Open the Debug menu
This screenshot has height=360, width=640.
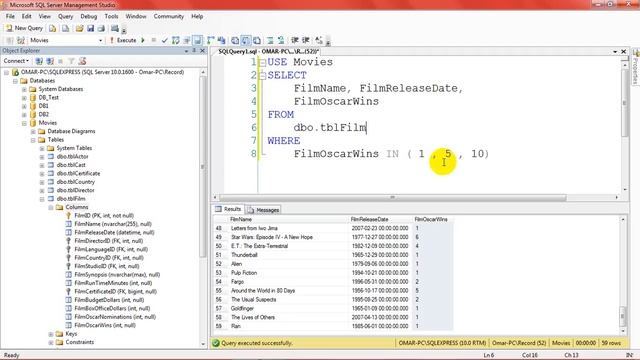point(89,16)
